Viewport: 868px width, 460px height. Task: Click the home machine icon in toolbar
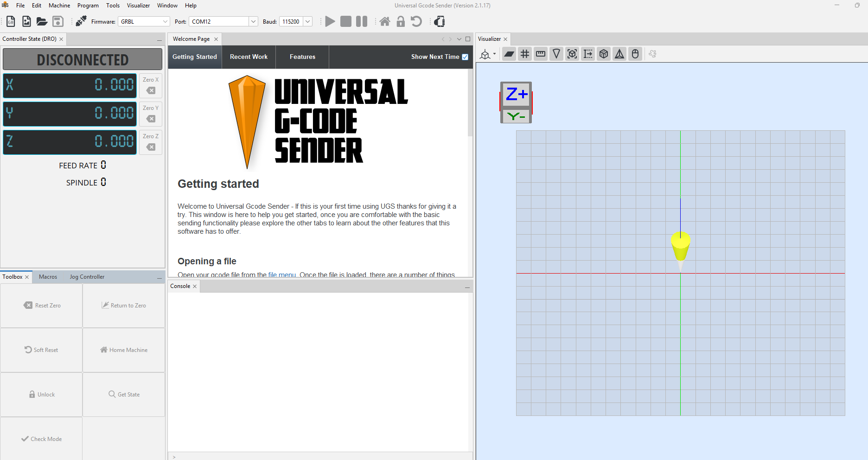pyautogui.click(x=385, y=21)
